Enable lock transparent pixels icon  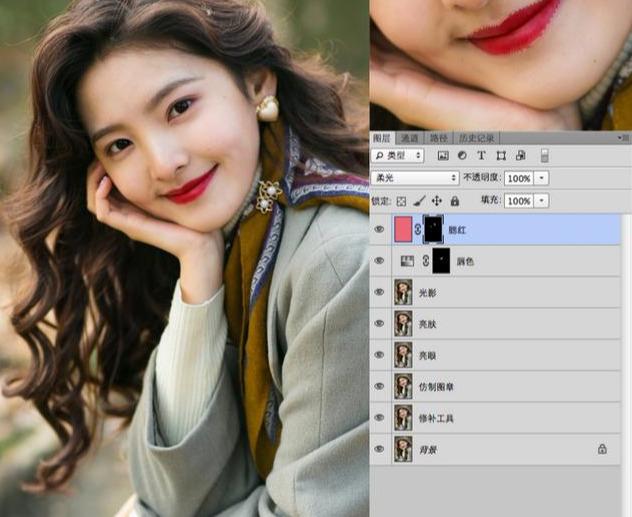(402, 201)
